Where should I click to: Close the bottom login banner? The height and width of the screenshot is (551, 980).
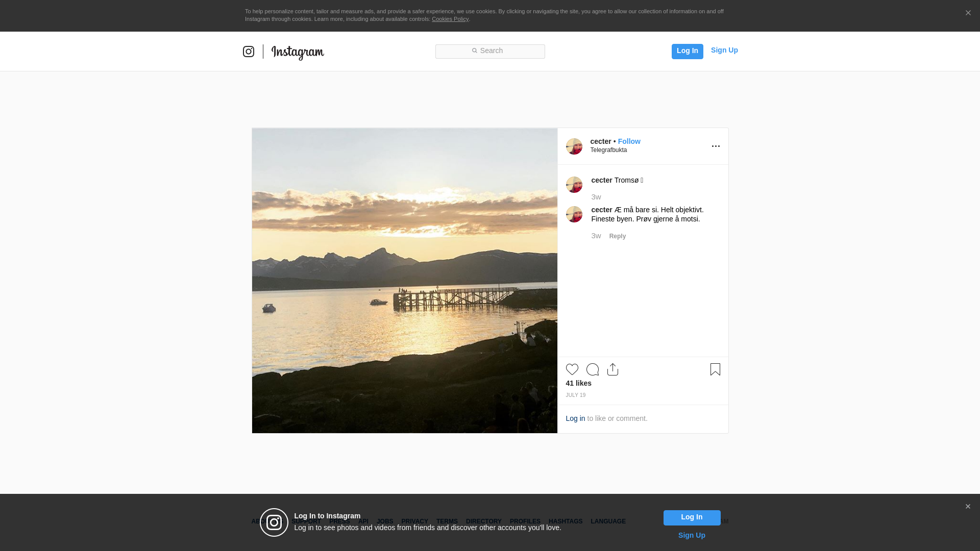click(x=968, y=507)
